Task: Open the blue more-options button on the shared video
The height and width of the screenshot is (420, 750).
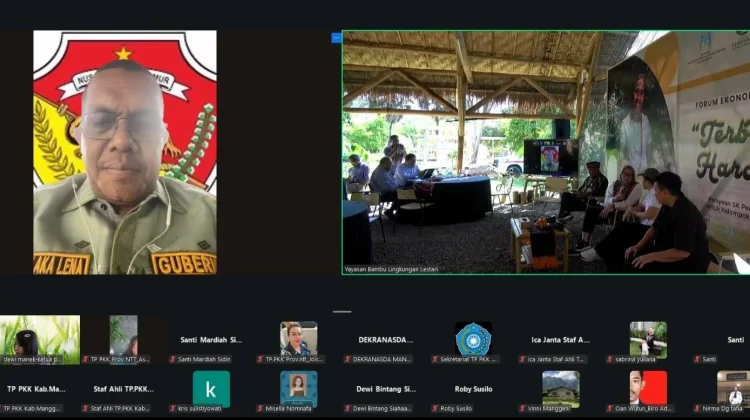Action: 336,37
